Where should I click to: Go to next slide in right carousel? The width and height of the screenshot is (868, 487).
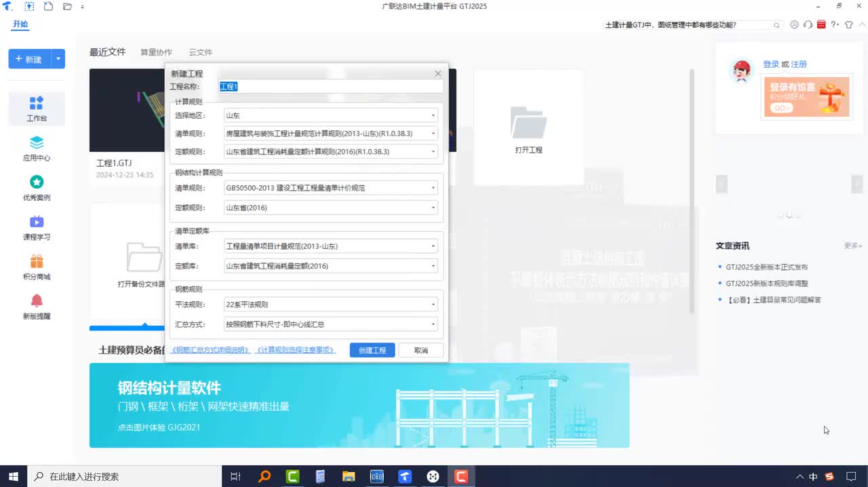857,184
